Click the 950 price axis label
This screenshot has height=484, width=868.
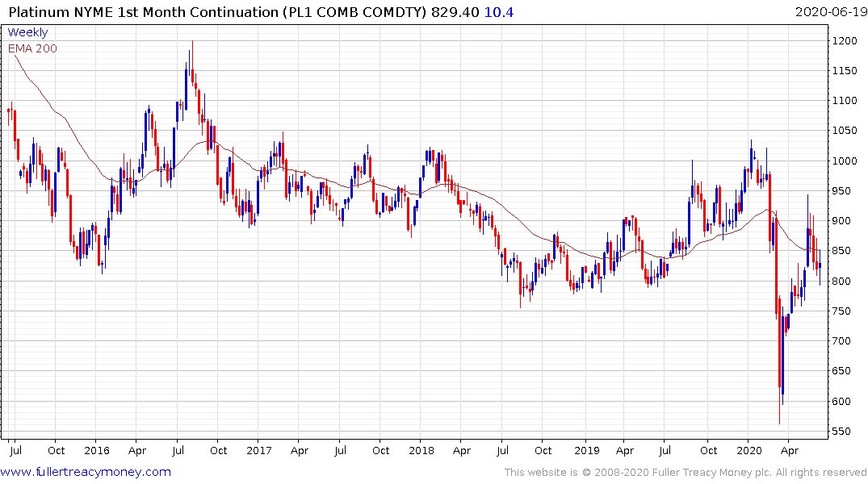coord(841,191)
